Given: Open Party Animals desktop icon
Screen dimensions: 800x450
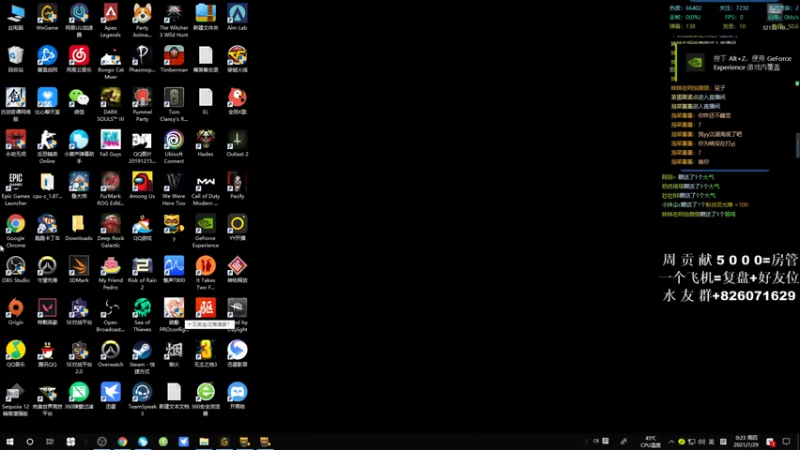Looking at the screenshot, I should coord(142,20).
